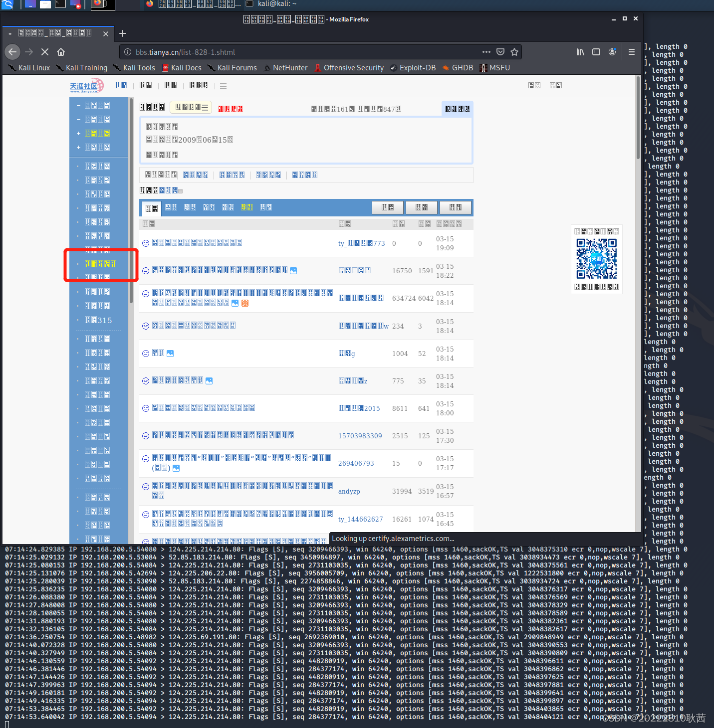Open the Kali Forums bookmark
Screen dimensions: 714x728
coord(232,68)
